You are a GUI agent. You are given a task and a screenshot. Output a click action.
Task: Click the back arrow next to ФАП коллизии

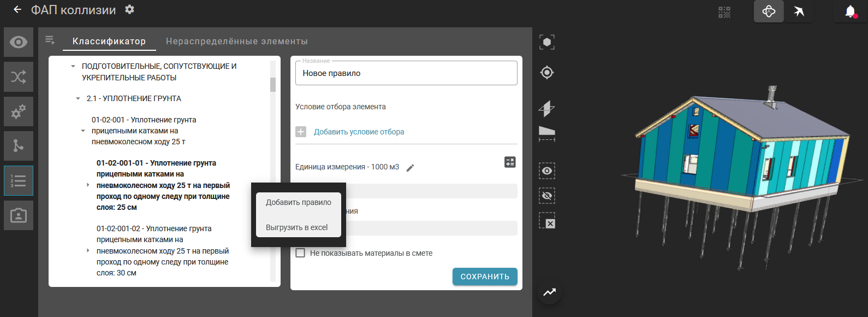click(x=17, y=10)
